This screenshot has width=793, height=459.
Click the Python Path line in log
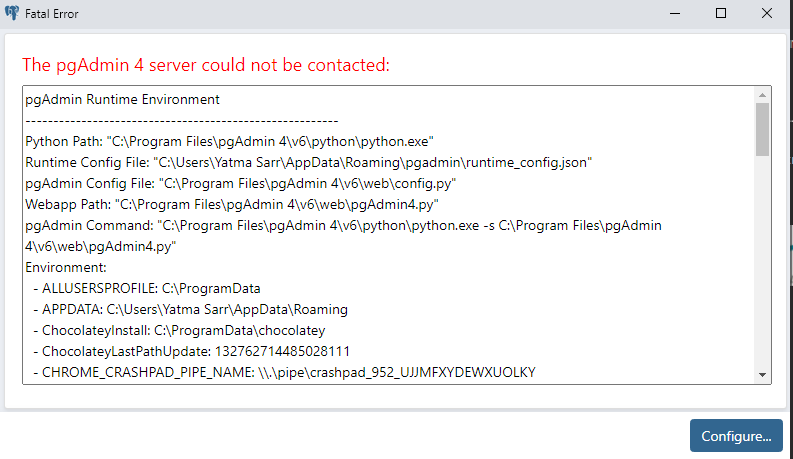[229, 141]
